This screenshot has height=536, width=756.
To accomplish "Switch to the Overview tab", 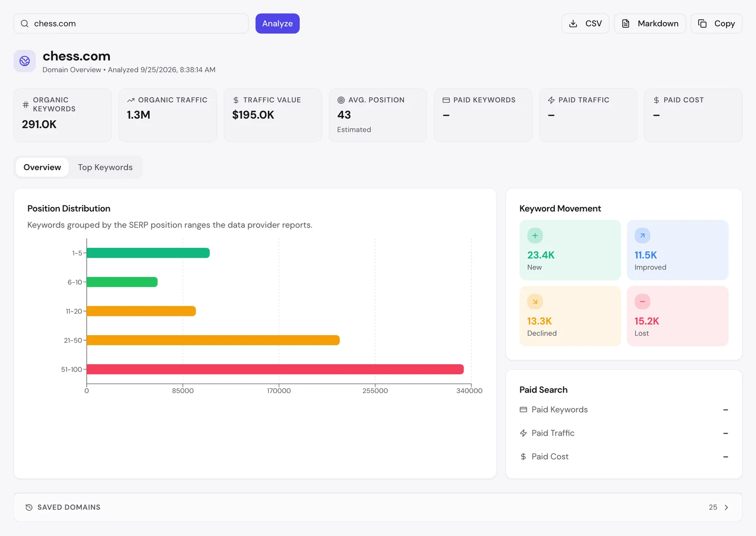I will pyautogui.click(x=42, y=167).
